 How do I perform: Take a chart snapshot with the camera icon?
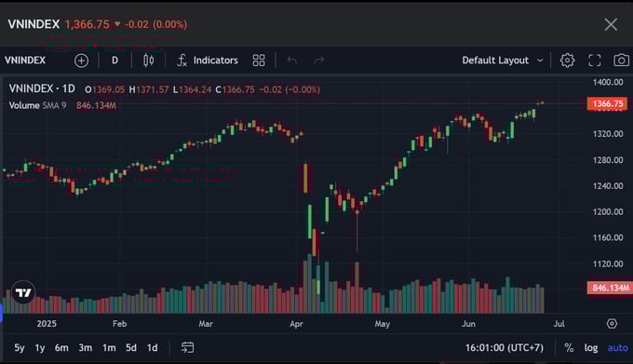(x=621, y=61)
